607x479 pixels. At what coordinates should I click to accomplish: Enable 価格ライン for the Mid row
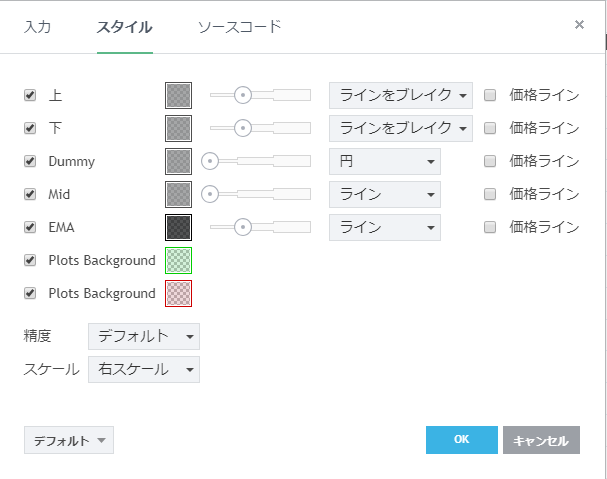tap(490, 195)
